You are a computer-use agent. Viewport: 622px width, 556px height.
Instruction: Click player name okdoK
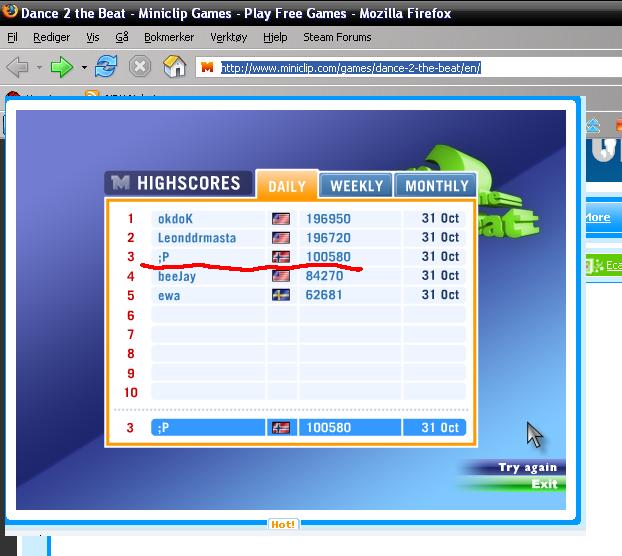[x=175, y=219]
